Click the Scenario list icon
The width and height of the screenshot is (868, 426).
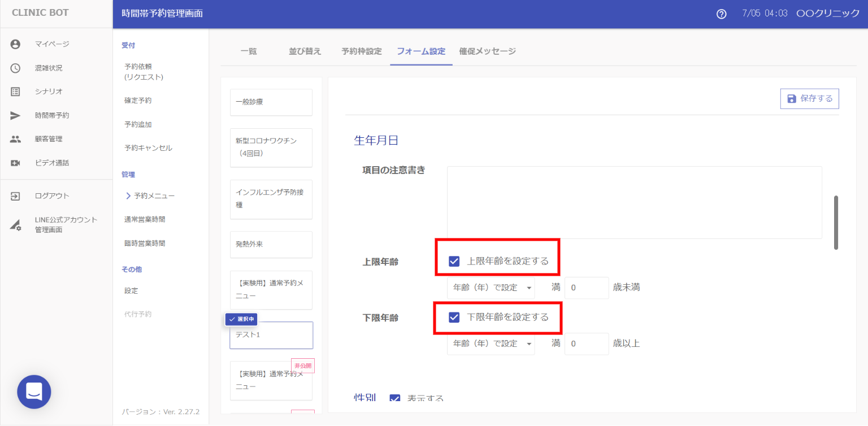[x=15, y=92]
